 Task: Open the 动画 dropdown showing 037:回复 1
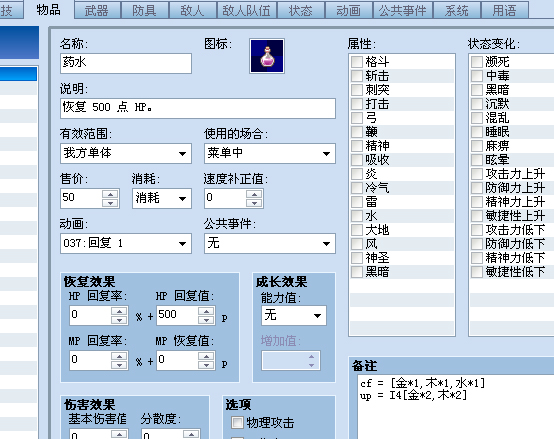[x=126, y=243]
